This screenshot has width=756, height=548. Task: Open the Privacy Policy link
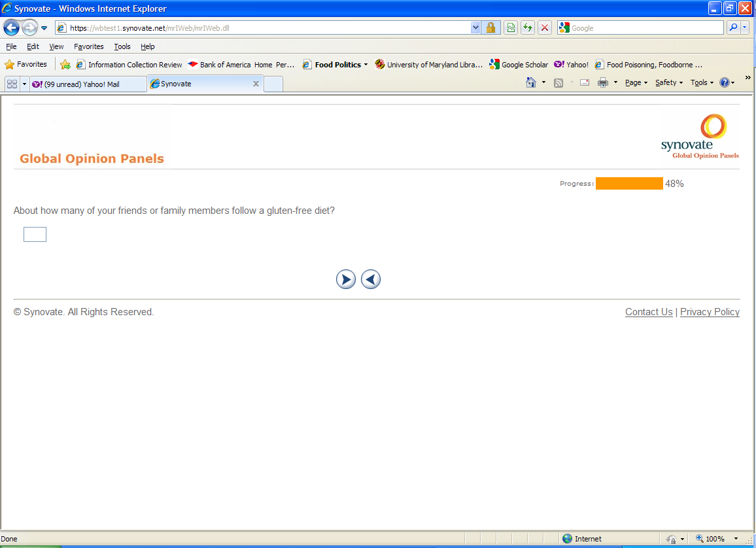point(710,312)
